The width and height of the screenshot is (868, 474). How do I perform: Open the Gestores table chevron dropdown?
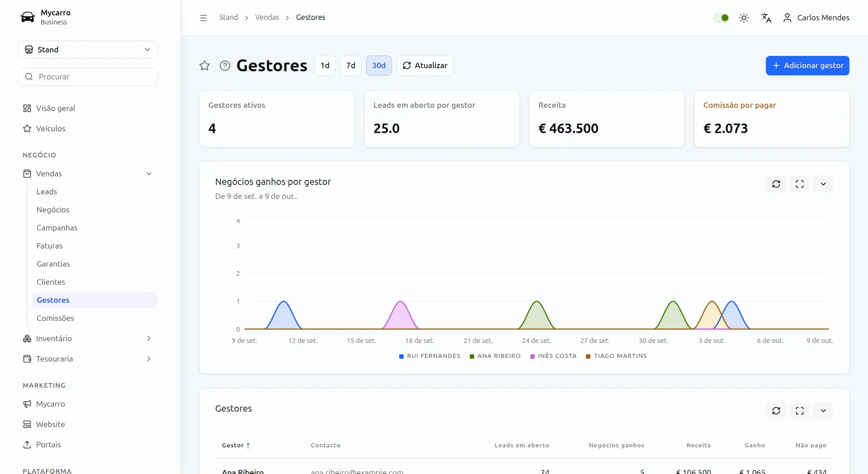click(x=823, y=411)
